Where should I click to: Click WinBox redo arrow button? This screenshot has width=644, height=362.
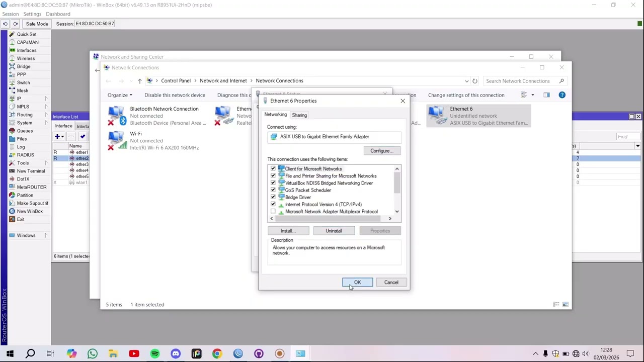click(15, 24)
